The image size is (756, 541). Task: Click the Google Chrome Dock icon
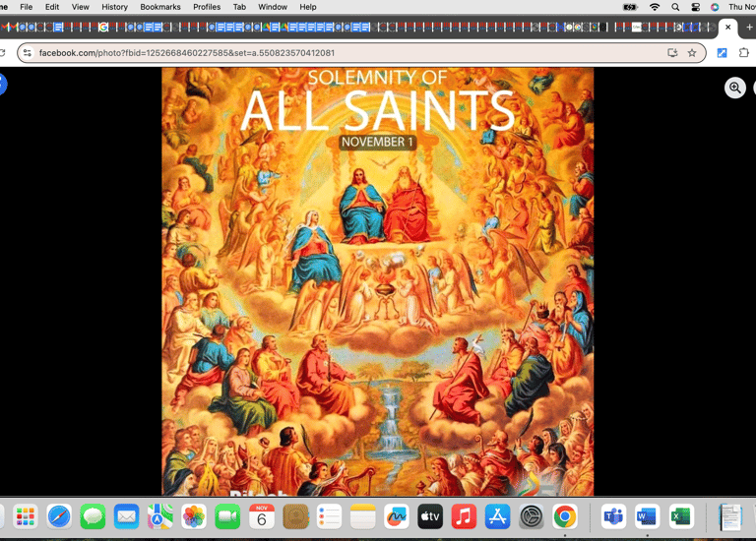coord(565,516)
